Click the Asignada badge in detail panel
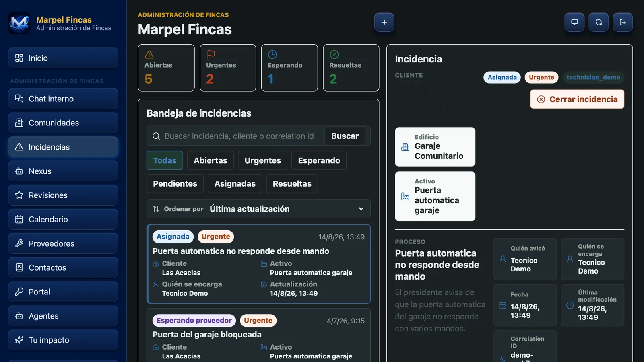This screenshot has width=644, height=362. click(x=502, y=77)
